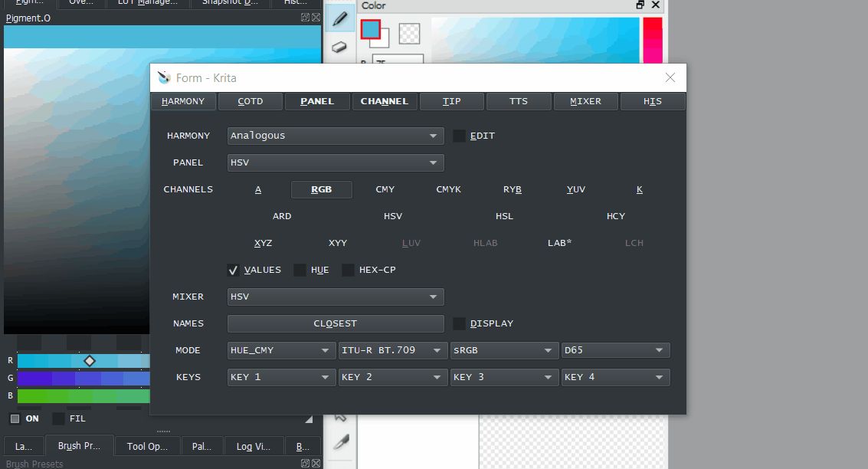Image resolution: width=868 pixels, height=469 pixels.
Task: Enable the FIL checkbox in Pigment.O
Action: [59, 418]
